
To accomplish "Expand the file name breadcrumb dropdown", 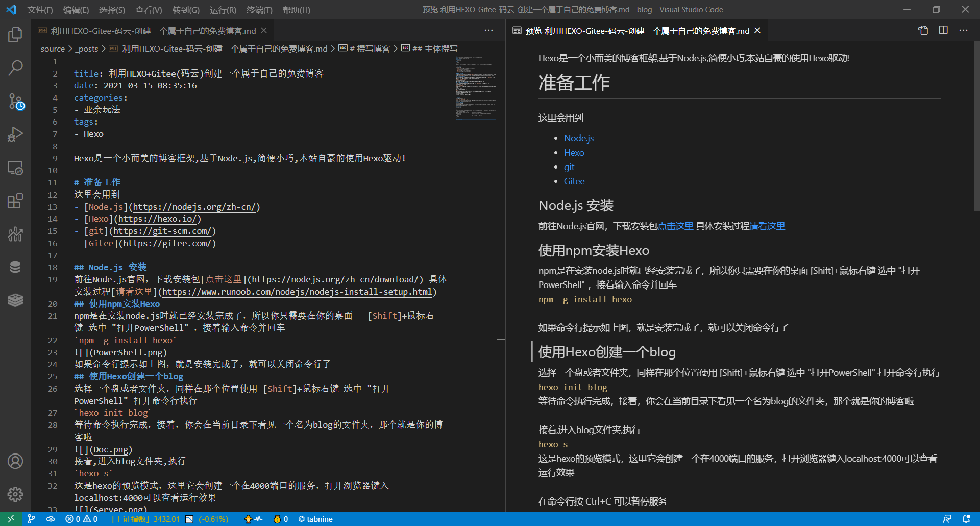I will [218, 49].
